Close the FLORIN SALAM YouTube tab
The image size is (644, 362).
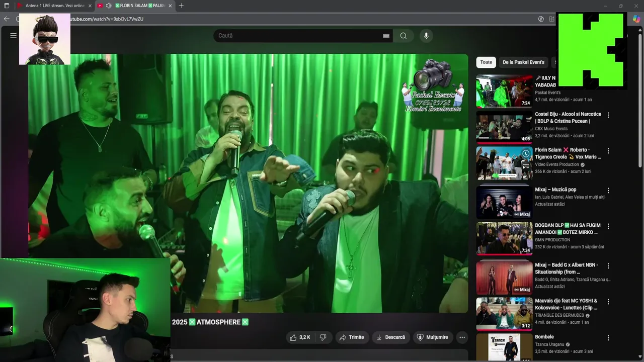point(170,6)
